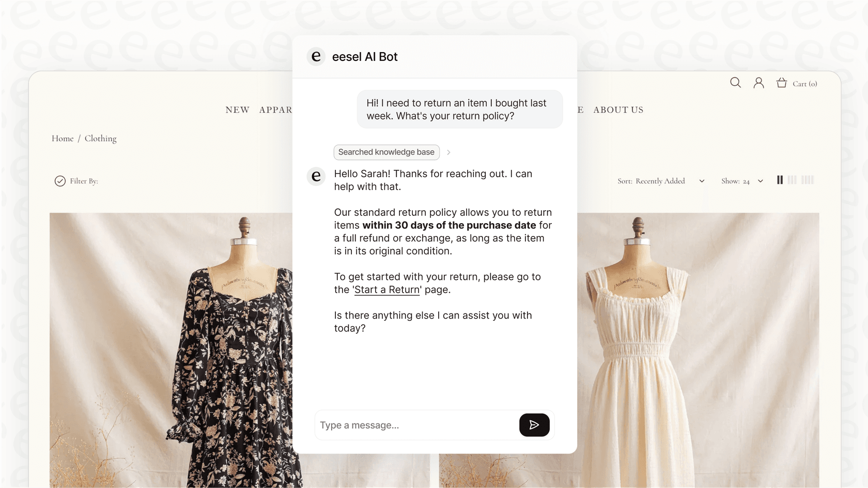Open the ABOUT US menu item
Viewport: 868px width, 488px height.
tap(618, 109)
